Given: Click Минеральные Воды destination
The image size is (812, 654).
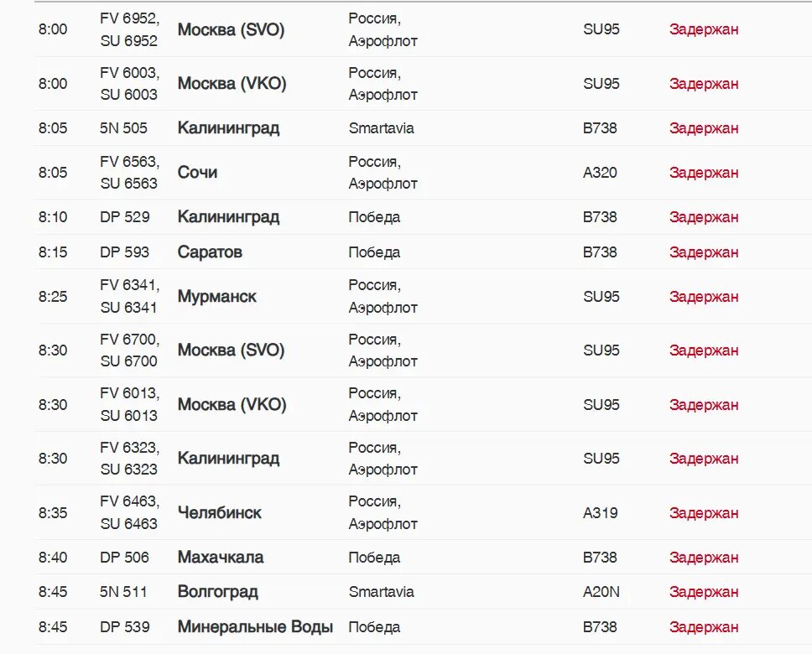Looking at the screenshot, I should coord(255,627).
